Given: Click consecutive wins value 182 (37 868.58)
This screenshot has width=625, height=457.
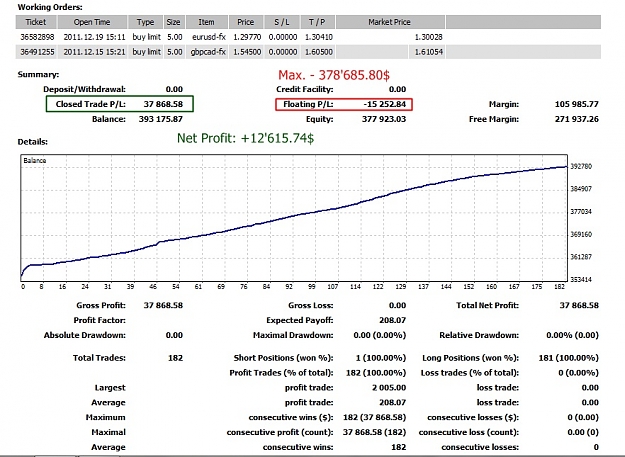Looking at the screenshot, I should click(x=375, y=417).
